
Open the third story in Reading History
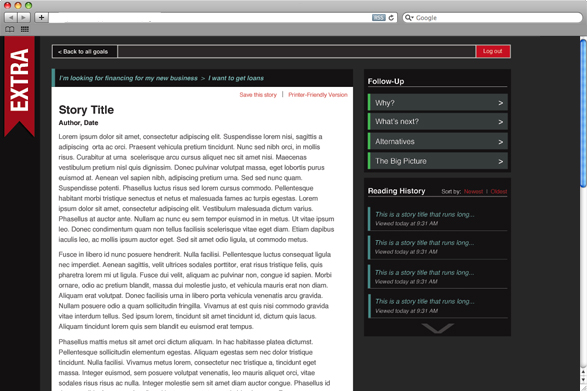pyautogui.click(x=438, y=276)
